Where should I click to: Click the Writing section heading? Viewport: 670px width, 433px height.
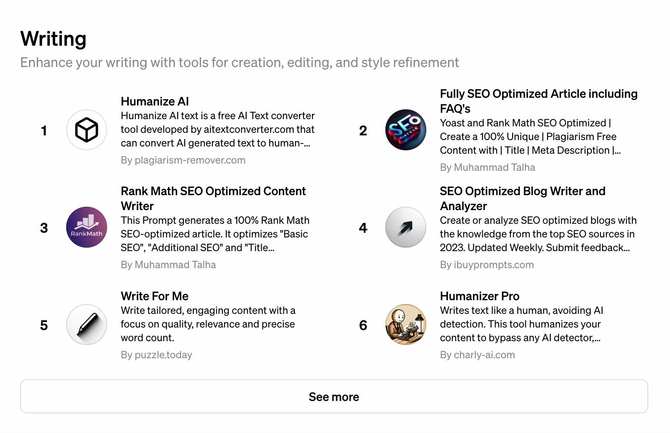click(x=53, y=39)
